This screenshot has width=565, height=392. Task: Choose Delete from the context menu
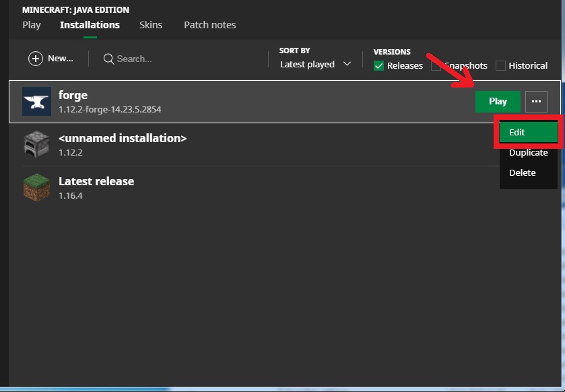pos(529,173)
